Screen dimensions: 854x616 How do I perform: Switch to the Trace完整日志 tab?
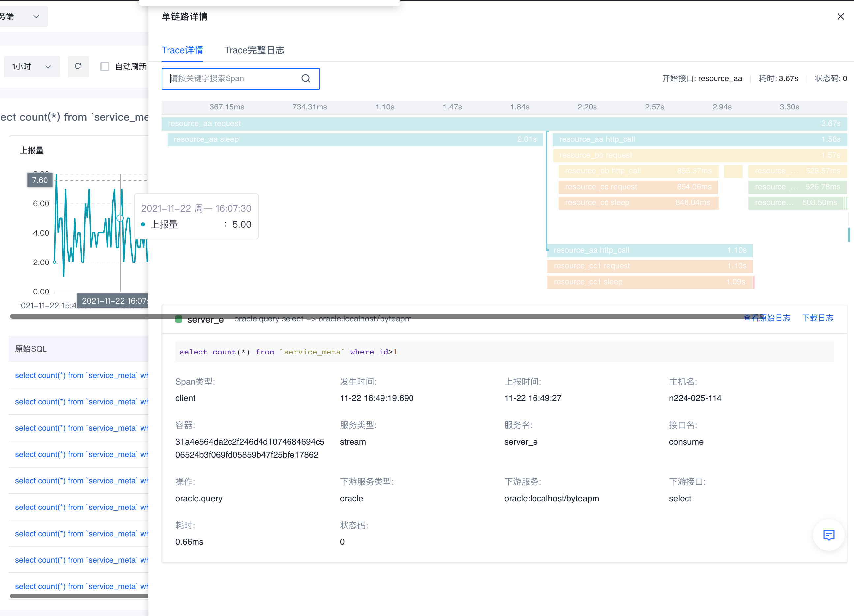[x=254, y=50]
